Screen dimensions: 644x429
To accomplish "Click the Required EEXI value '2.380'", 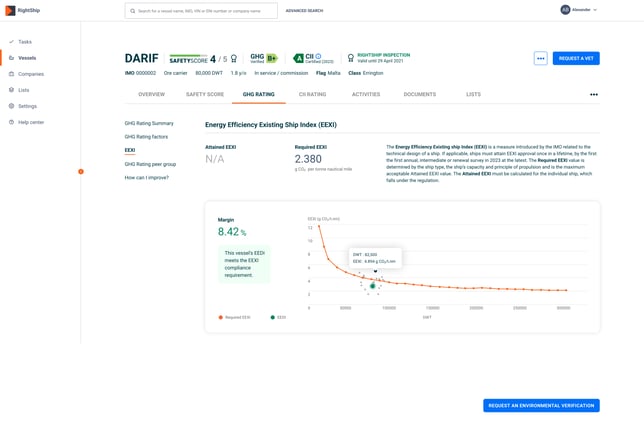I will point(308,159).
